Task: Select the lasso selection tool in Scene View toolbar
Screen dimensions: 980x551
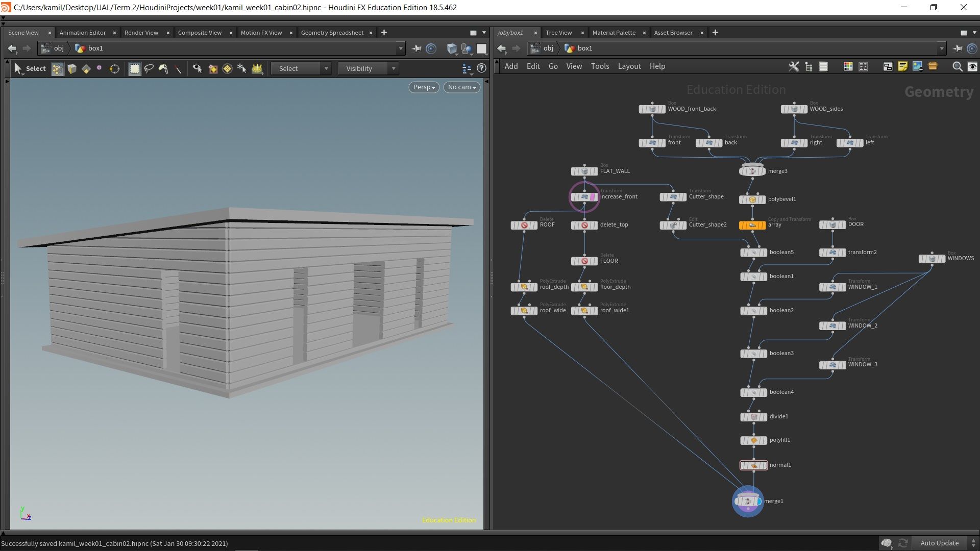Action: [149, 68]
